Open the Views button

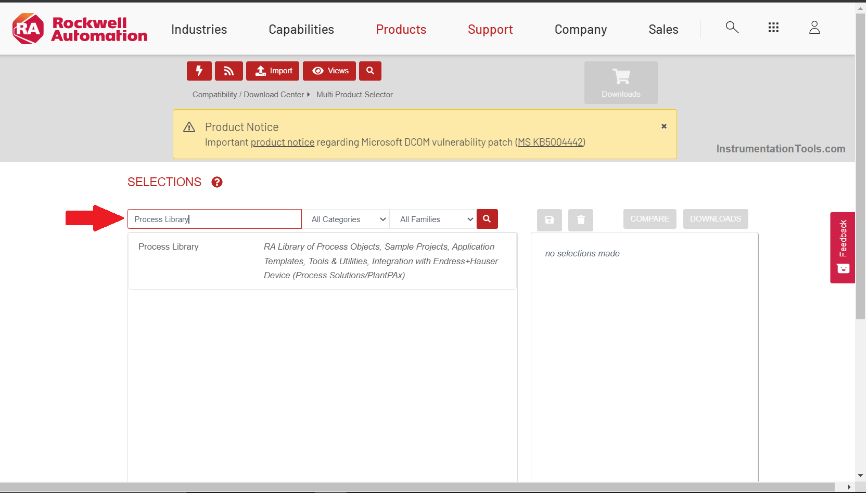pyautogui.click(x=329, y=71)
